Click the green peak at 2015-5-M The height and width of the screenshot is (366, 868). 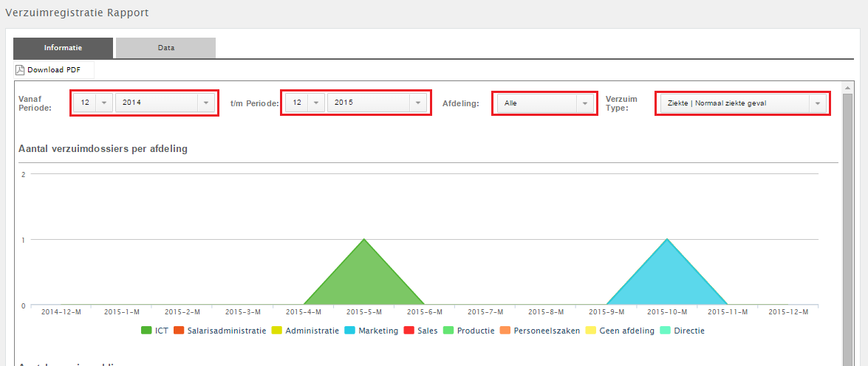click(364, 273)
